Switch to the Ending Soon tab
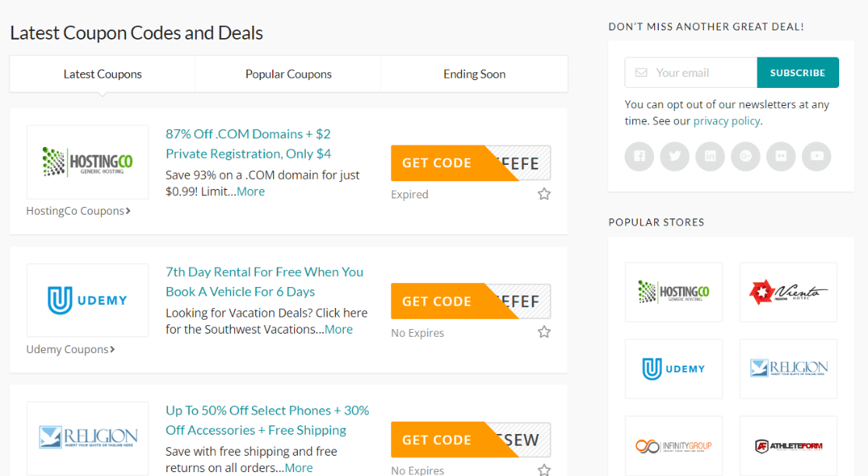868x476 pixels. click(474, 75)
